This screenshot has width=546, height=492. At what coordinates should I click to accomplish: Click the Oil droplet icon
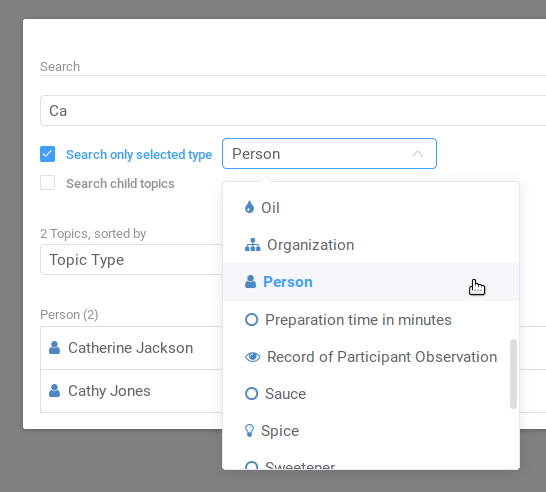(x=249, y=207)
